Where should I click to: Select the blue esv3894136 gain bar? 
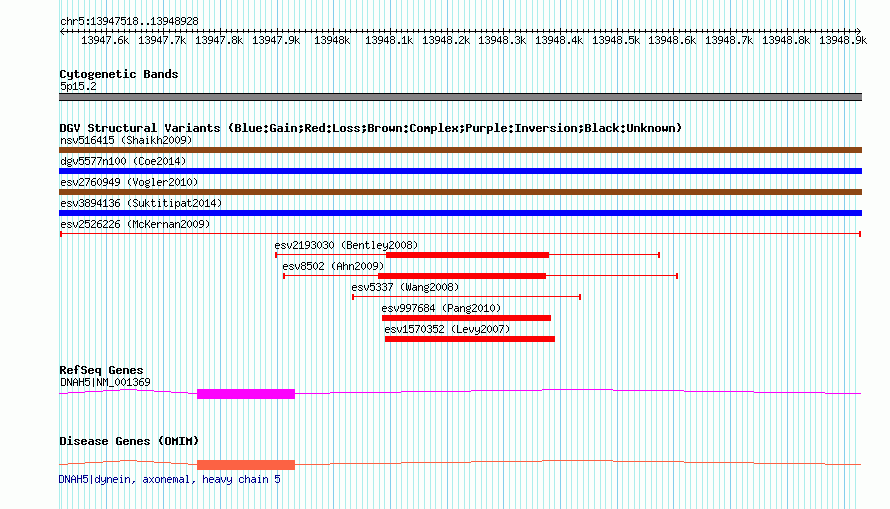[460, 213]
